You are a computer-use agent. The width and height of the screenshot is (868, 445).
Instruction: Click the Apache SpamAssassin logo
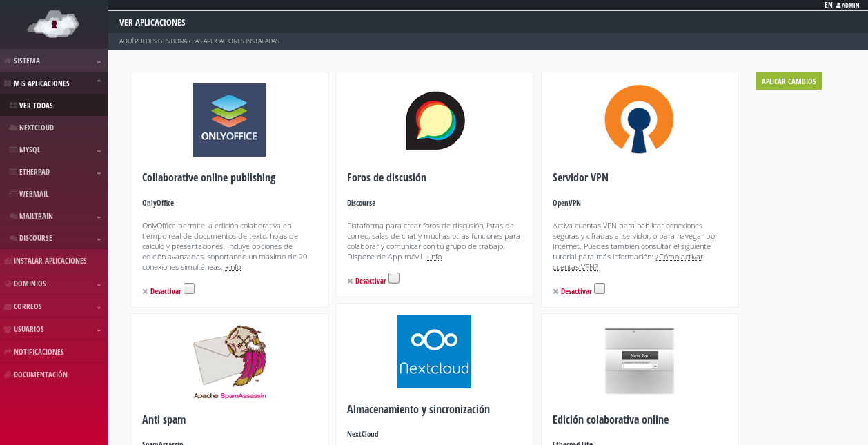coord(230,362)
